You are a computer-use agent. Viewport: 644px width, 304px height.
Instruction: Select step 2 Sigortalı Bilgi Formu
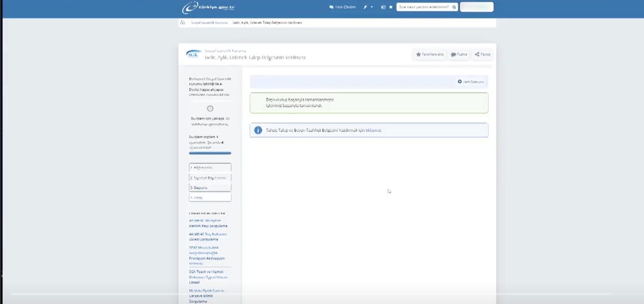tap(210, 178)
